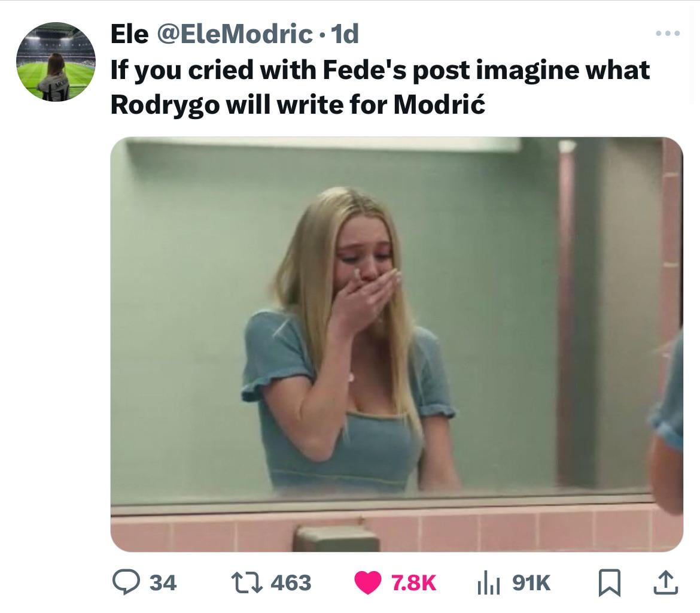Bookmark this tweet with the bookmark icon
This screenshot has height=613, width=700.
pyautogui.click(x=610, y=582)
